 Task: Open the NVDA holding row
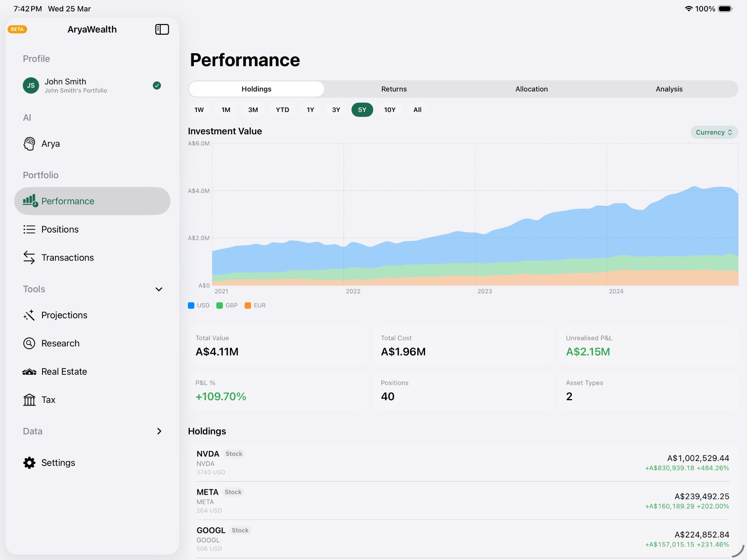[462, 462]
